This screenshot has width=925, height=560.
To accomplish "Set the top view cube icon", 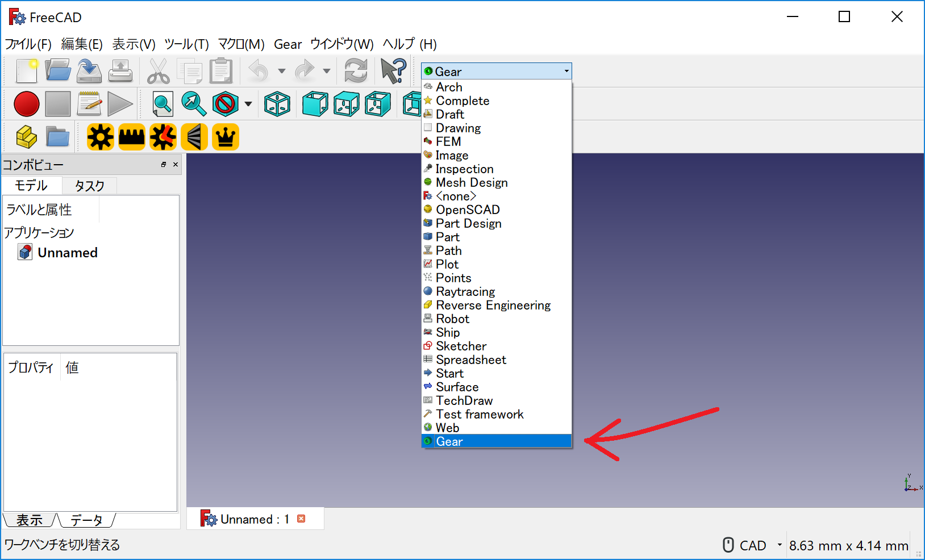I will click(346, 104).
